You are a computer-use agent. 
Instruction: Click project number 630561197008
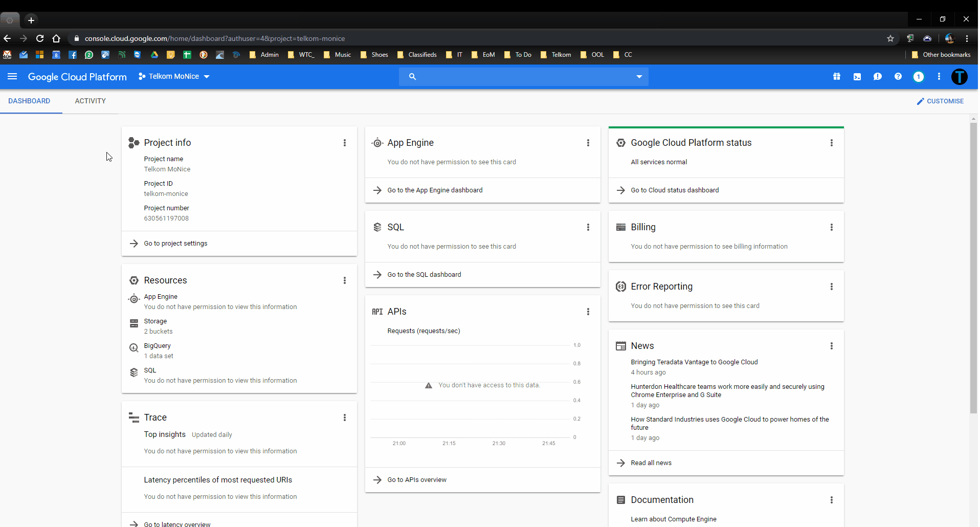(x=166, y=218)
